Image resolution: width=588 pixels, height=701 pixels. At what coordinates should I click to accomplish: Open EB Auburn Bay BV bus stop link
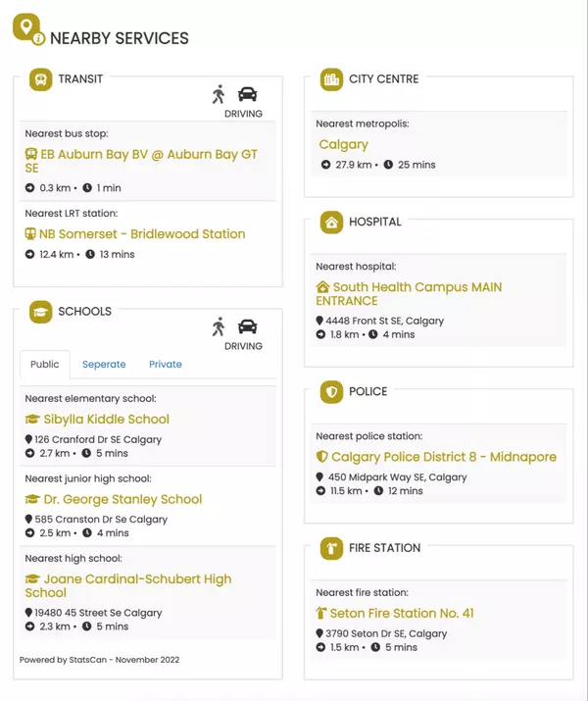point(141,161)
